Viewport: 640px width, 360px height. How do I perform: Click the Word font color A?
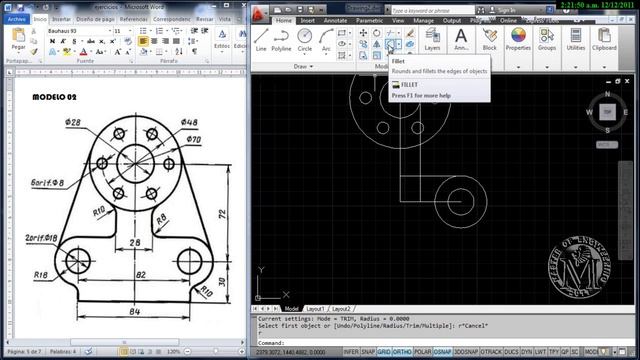[83, 52]
